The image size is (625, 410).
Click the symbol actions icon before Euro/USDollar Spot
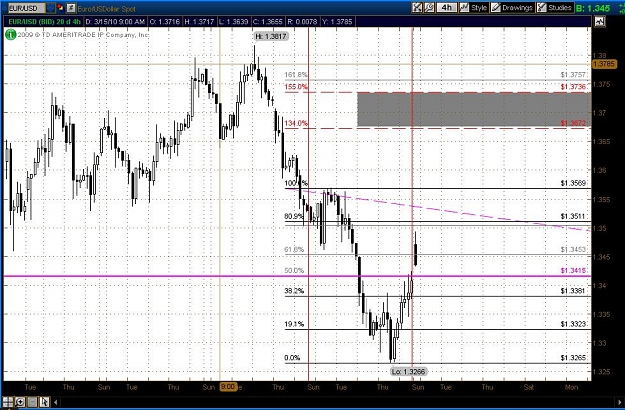(71, 8)
